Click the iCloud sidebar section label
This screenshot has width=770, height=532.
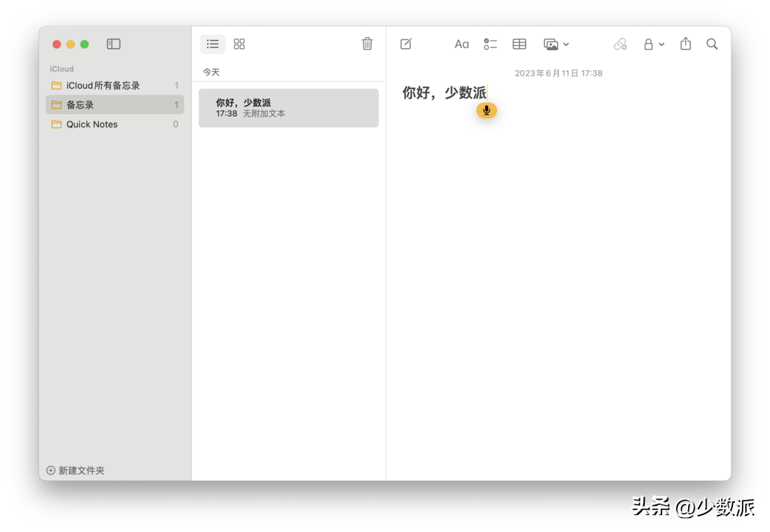61,69
